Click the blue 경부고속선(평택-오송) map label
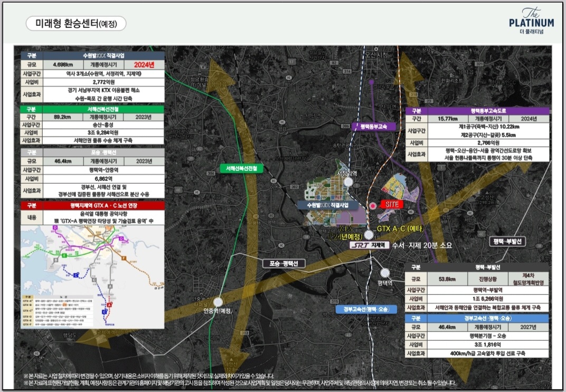Screen dimensions: 566x392 click(x=366, y=309)
